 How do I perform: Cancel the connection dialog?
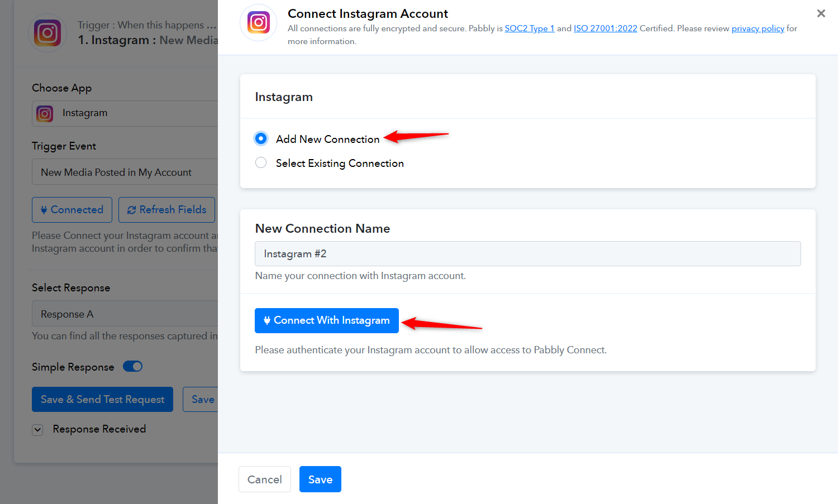click(265, 479)
